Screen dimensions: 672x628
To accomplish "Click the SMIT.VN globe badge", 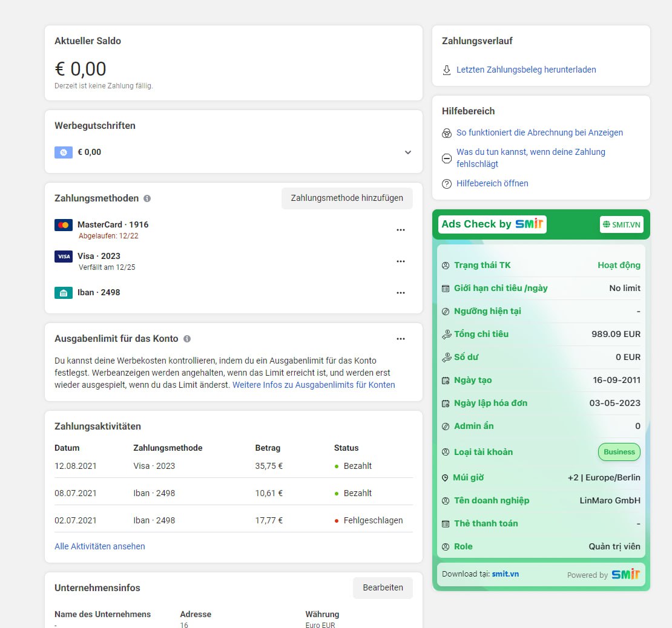I will click(x=621, y=224).
